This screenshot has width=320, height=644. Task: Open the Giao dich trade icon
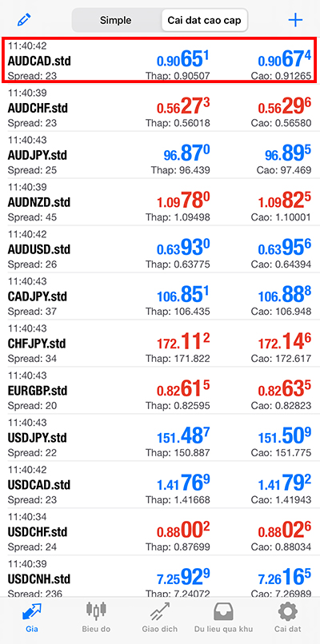pos(159,612)
